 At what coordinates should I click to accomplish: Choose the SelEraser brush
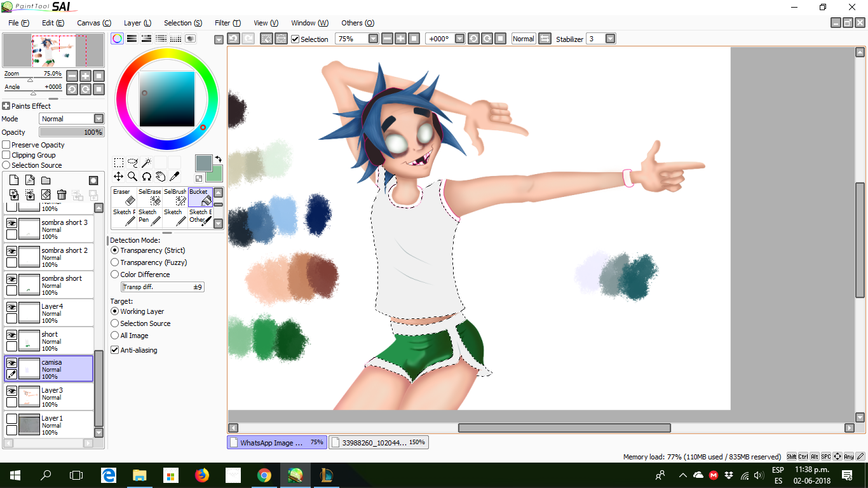[149, 197]
